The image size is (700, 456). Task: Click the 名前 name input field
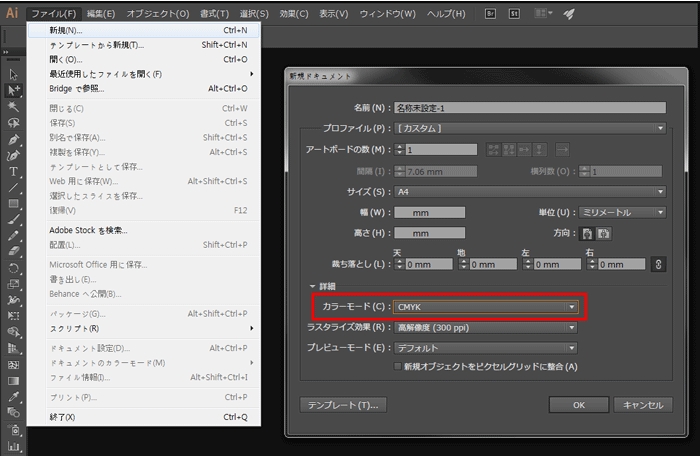(x=530, y=108)
